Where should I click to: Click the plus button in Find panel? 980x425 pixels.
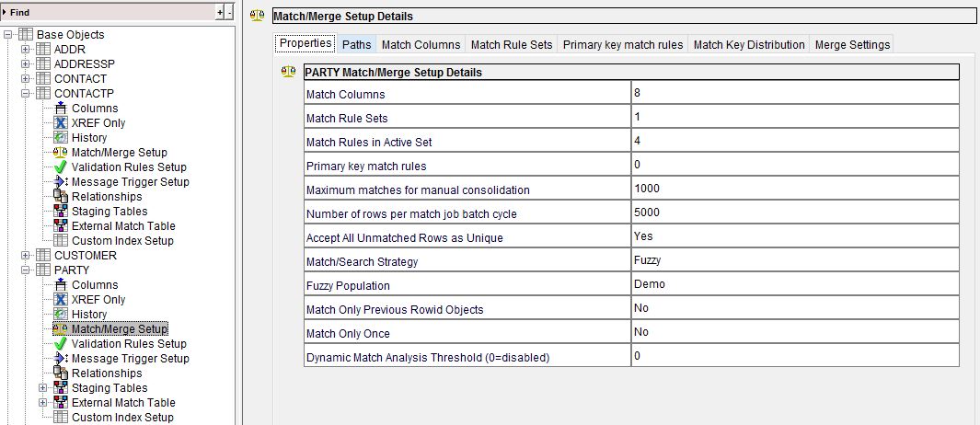coord(219,12)
